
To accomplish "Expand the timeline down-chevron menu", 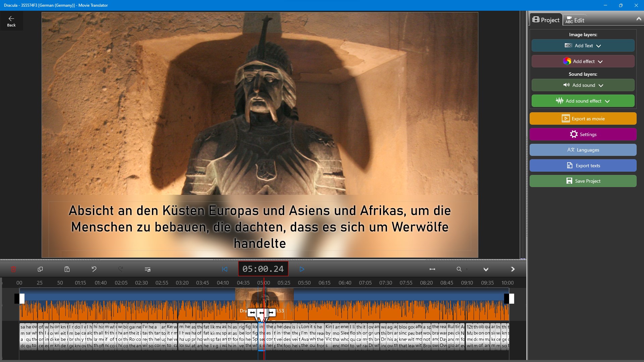I will point(486,269).
